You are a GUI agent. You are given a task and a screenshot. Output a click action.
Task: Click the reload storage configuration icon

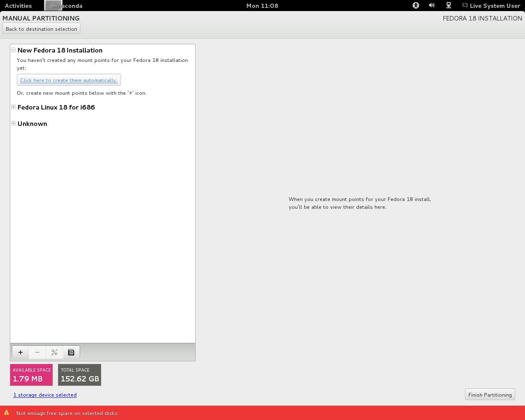coord(71,352)
